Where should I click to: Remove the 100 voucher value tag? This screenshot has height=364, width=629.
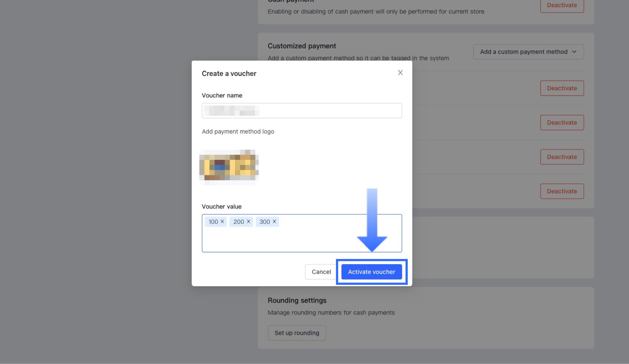click(222, 222)
